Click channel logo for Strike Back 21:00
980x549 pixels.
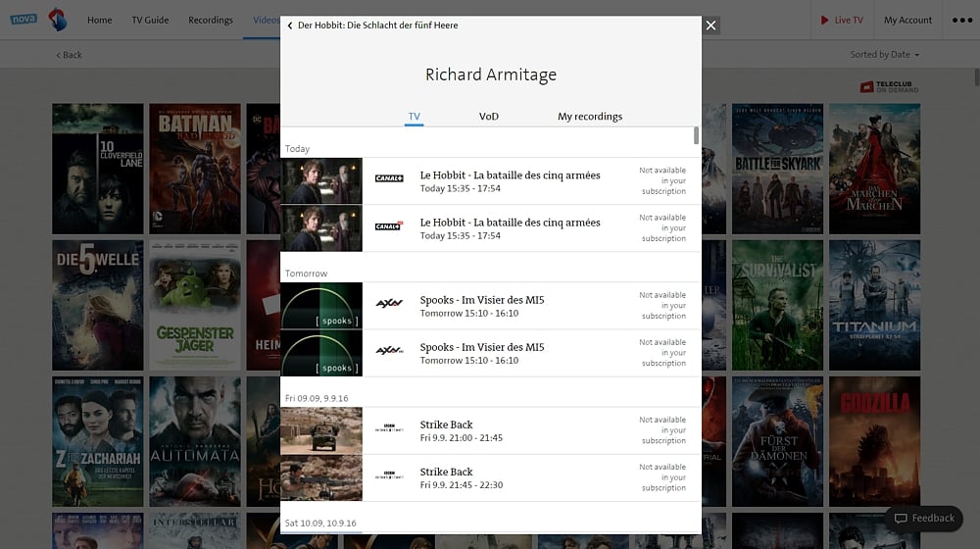click(389, 428)
